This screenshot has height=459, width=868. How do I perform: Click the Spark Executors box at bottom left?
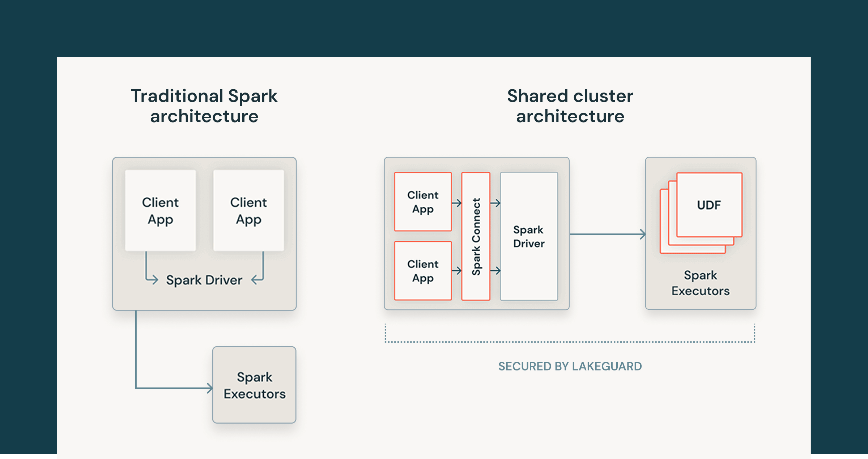click(254, 385)
